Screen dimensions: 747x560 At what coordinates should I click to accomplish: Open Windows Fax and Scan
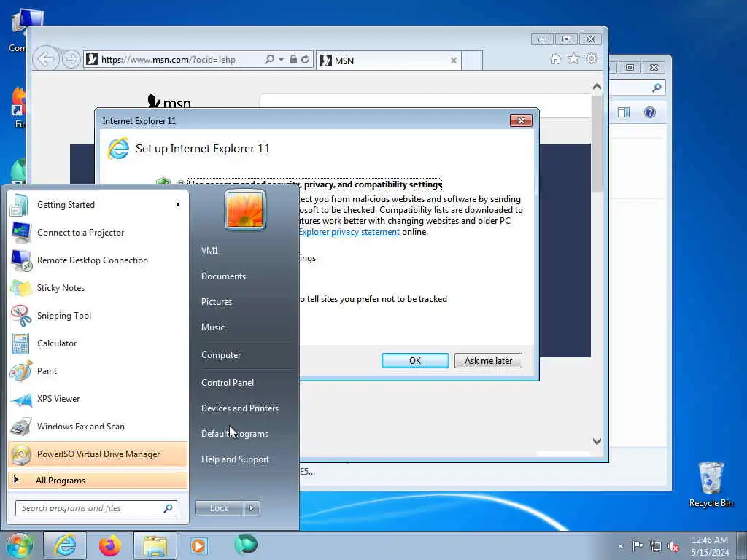(98, 426)
